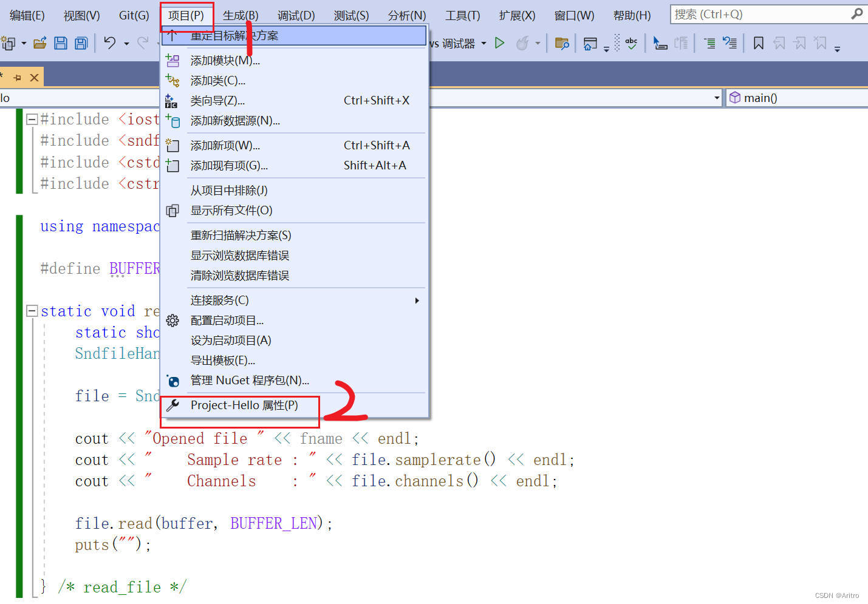Expand the 调试器 debugger target dropdown

click(484, 43)
